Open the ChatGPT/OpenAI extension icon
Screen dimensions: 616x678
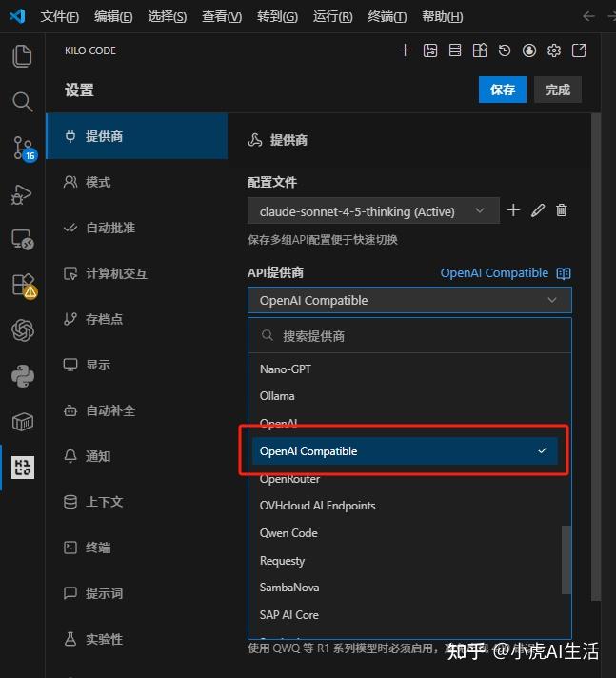tap(23, 330)
